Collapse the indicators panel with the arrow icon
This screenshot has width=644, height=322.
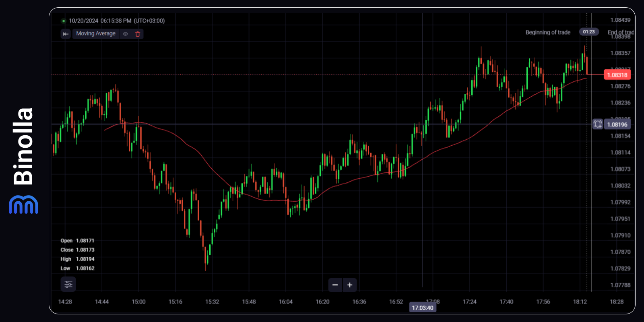(x=66, y=34)
